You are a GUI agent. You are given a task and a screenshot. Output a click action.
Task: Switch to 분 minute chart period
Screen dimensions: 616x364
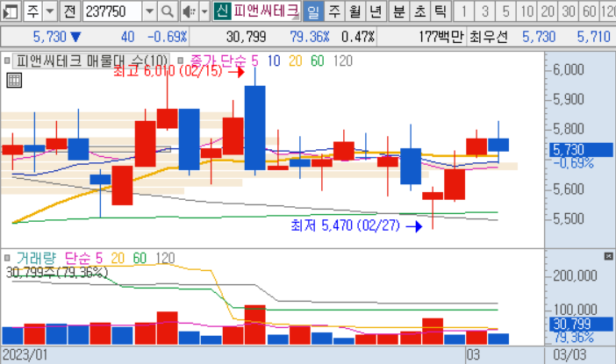point(399,11)
